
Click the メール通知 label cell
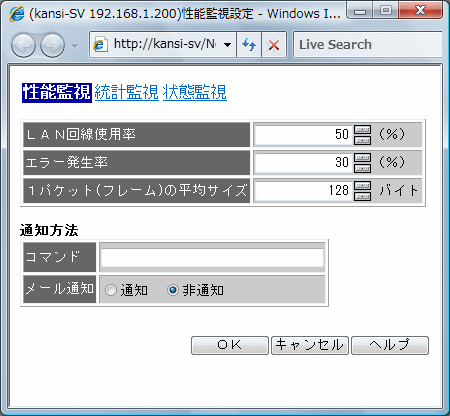point(60,289)
